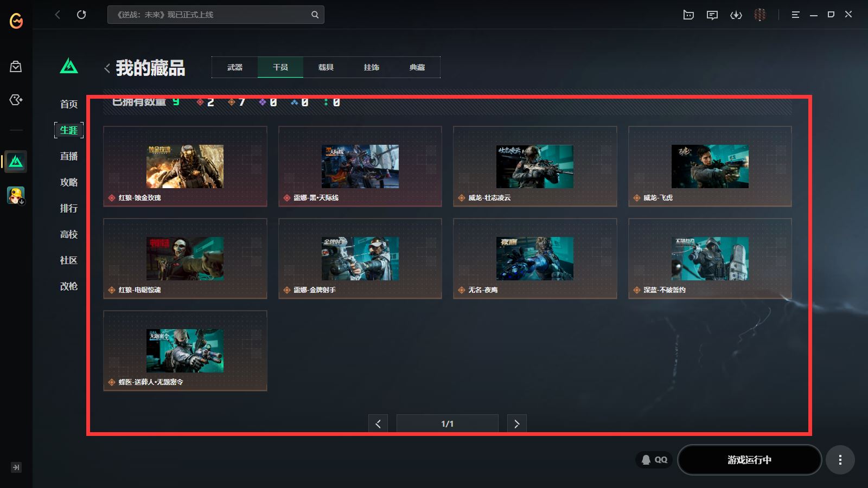
Task: Select the green triangle game icon in sidebar
Action: point(16,162)
